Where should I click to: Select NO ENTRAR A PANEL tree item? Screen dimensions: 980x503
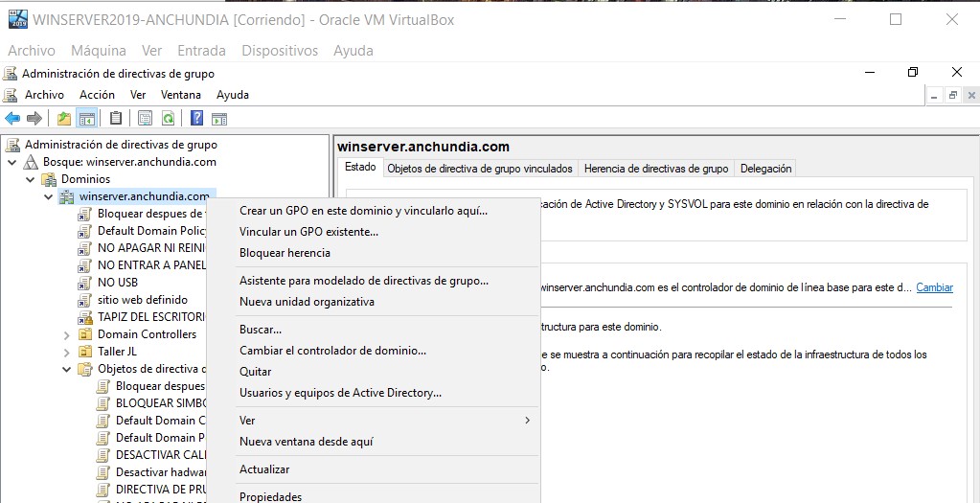coord(152,265)
